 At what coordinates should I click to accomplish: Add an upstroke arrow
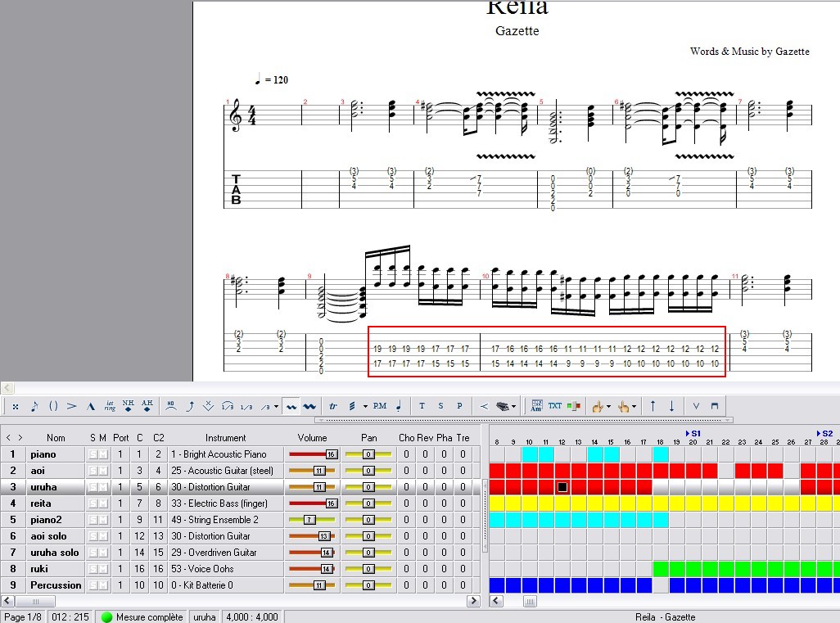point(653,406)
